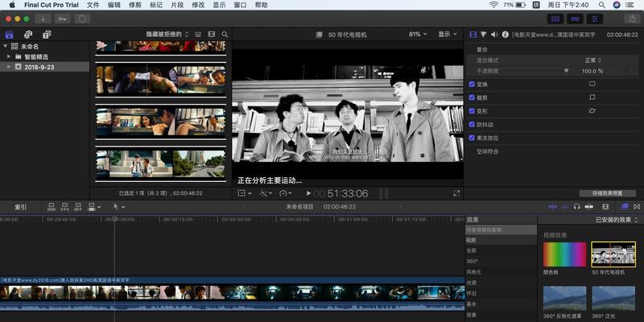Show the Effects browser icon
Viewport: 644px width, 322px height.
625,207
